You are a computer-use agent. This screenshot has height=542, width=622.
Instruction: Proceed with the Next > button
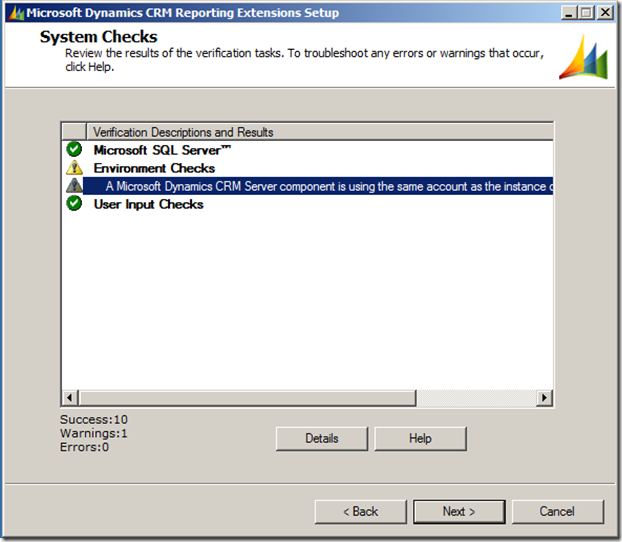(459, 511)
